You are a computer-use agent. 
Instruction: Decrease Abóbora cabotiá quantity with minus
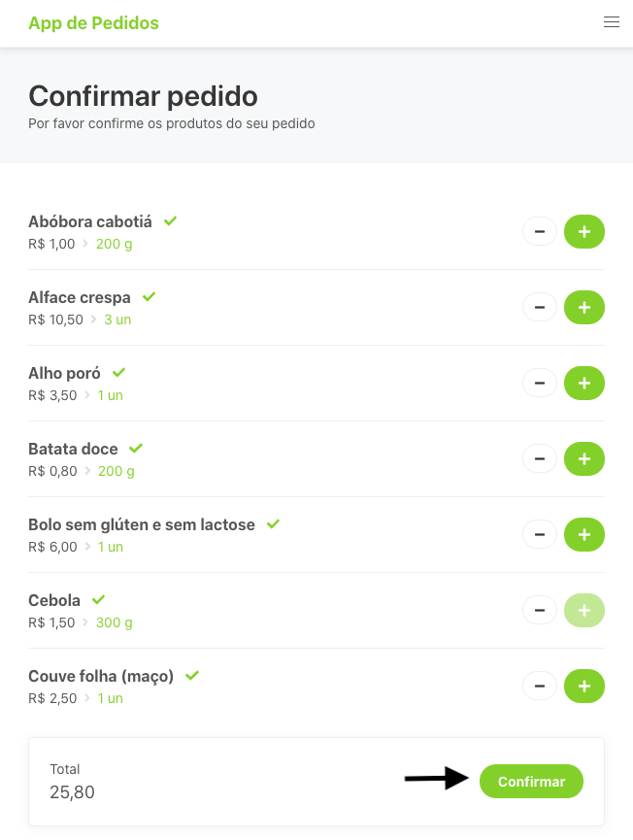540,232
